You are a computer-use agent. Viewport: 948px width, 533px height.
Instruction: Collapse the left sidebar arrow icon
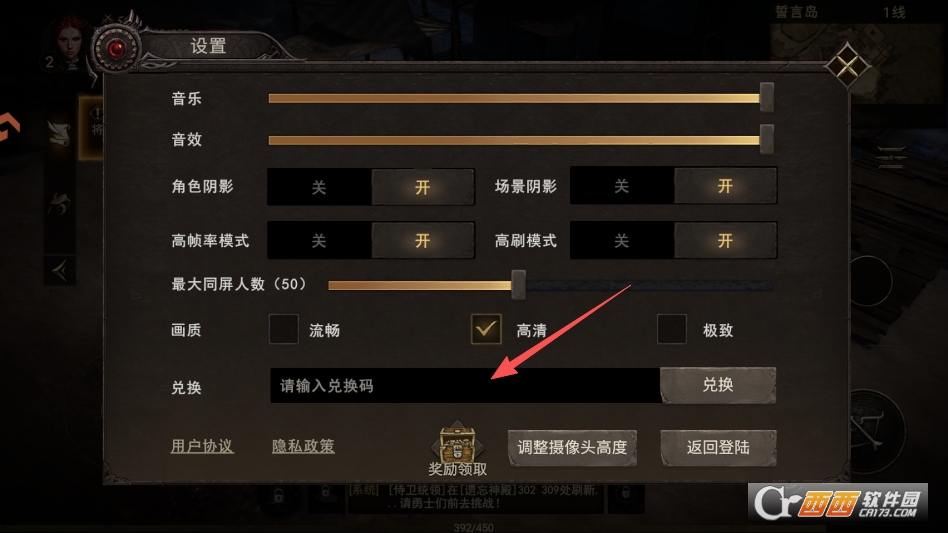tap(59, 270)
